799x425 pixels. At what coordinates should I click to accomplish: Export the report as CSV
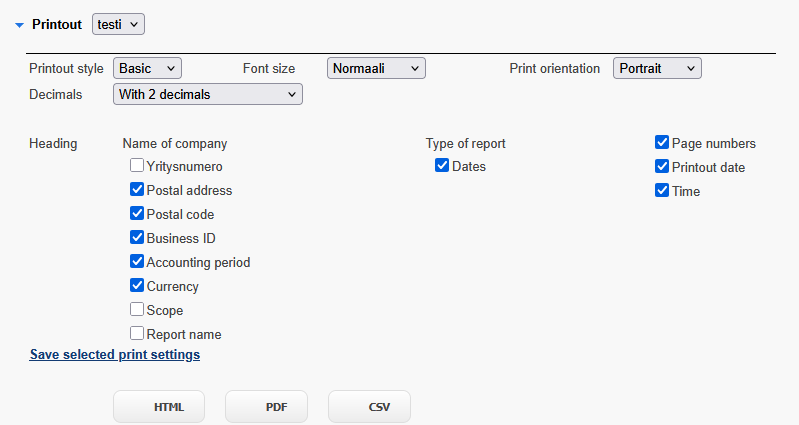point(369,407)
